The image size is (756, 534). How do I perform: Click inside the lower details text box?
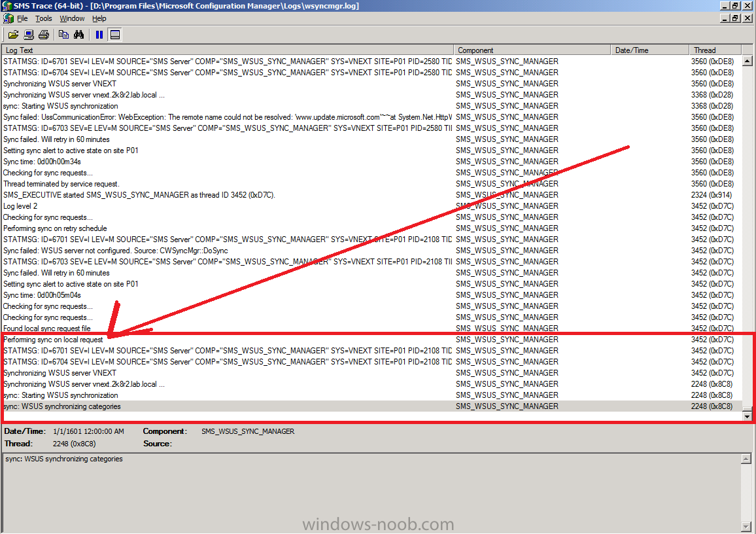[x=371, y=492]
